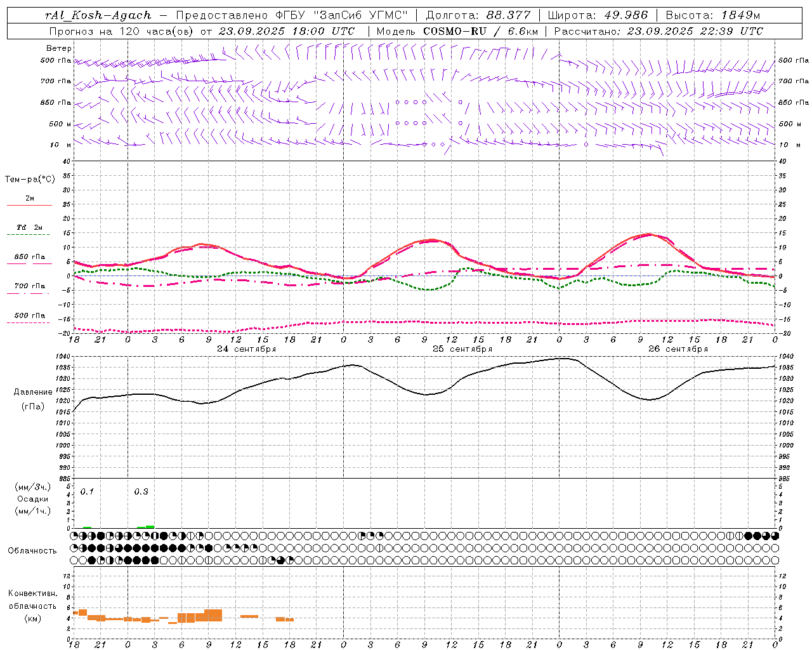Viewport: 812px width, 650px height.
Task: Select the latitude value Широта: 49.986
Action: (x=597, y=15)
